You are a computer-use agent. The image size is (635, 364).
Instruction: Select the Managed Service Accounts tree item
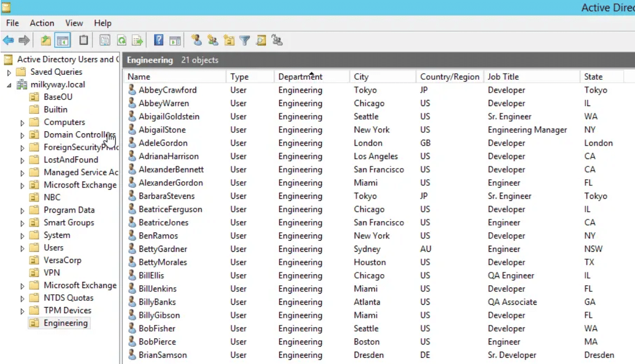coord(81,173)
